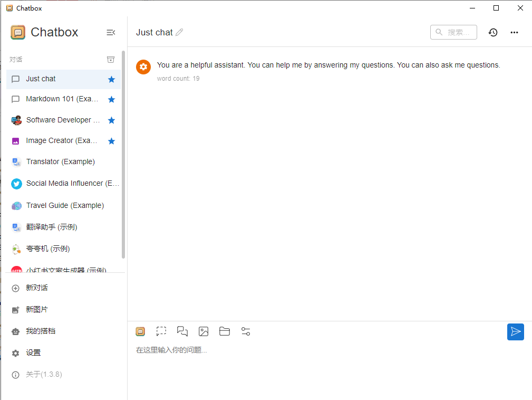The width and height of the screenshot is (532, 400).
Task: Toggle the favorite star on Image Creator
Action: 111,141
